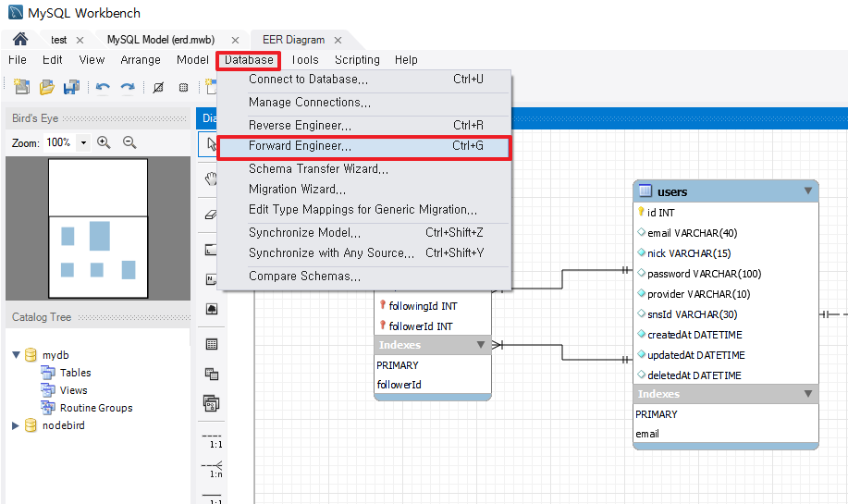The image size is (848, 504).
Task: Select email VARCHAR(40) column in users
Action: [x=693, y=233]
